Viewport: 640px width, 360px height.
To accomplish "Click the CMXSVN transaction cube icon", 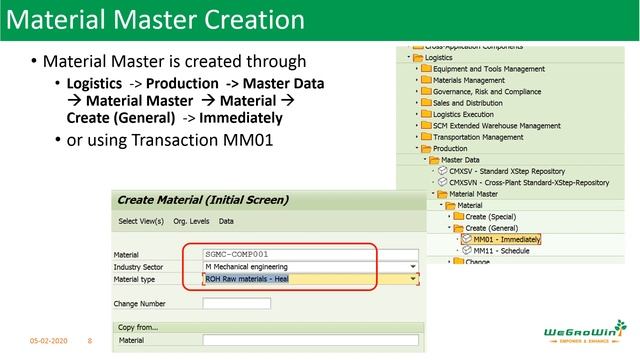I will coord(442,182).
